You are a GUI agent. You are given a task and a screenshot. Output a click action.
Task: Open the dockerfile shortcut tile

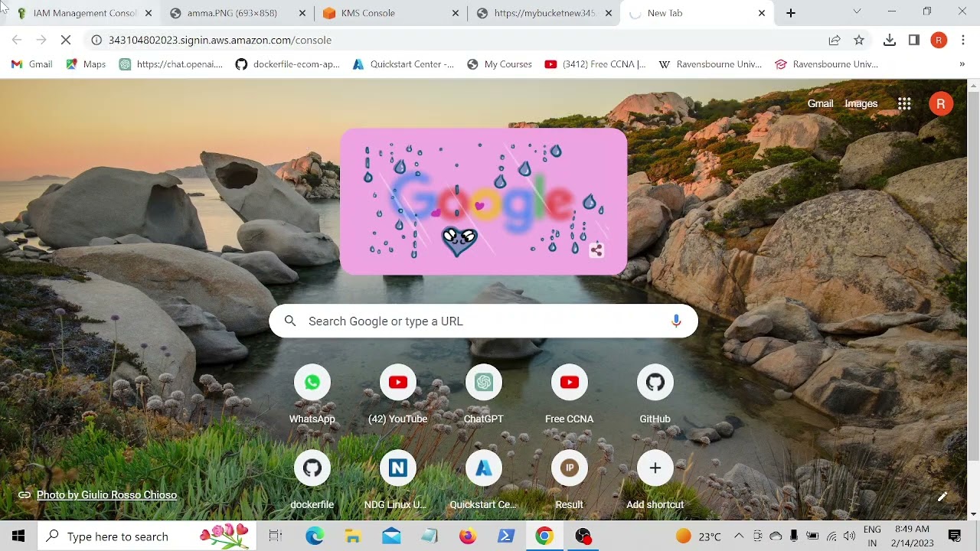coord(312,480)
